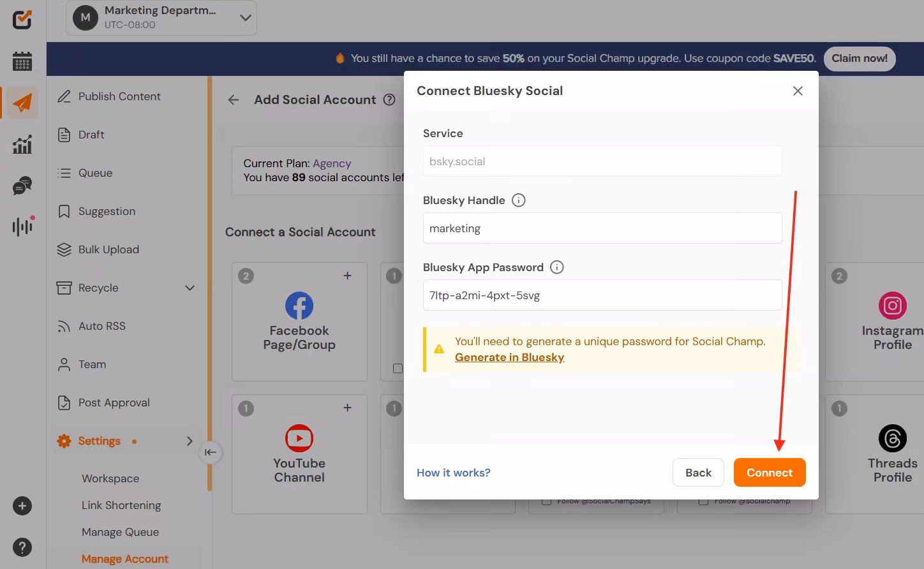This screenshot has width=924, height=569.
Task: Open the engage chat bubbles icon
Action: (22, 186)
